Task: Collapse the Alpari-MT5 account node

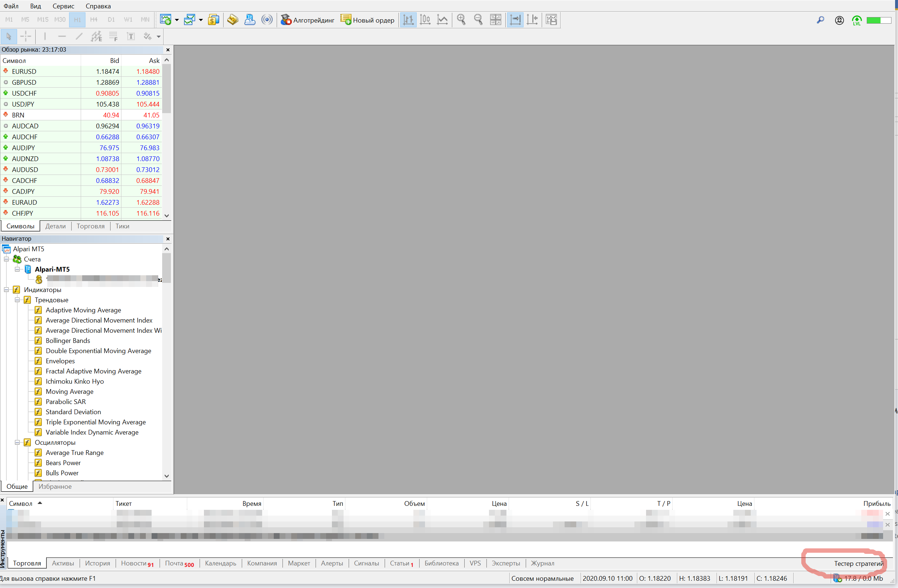Action: 17,269
